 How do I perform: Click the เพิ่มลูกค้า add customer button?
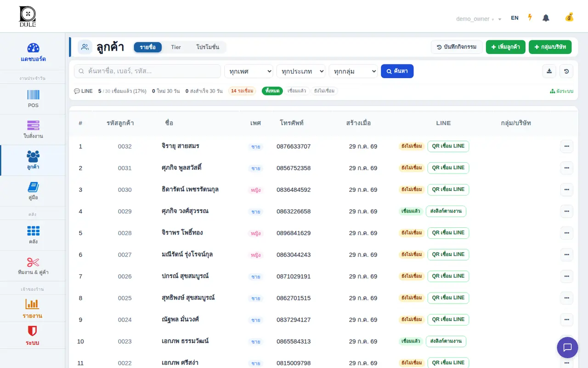tap(506, 47)
